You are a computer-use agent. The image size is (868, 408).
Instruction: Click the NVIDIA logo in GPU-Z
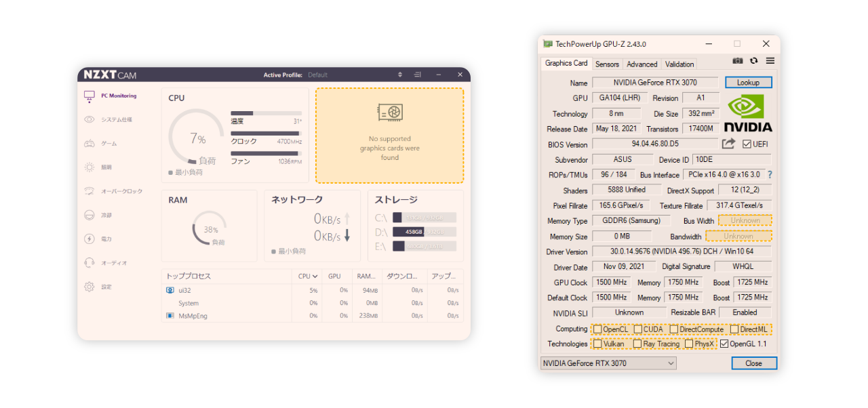click(748, 113)
